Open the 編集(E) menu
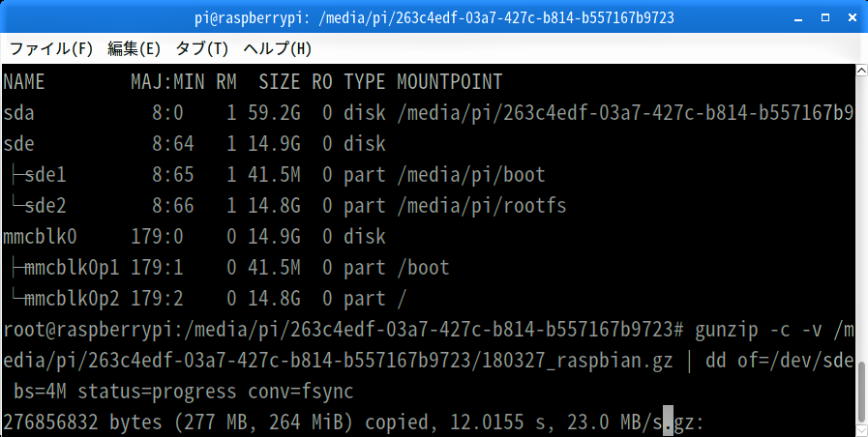868x437 pixels. (134, 49)
